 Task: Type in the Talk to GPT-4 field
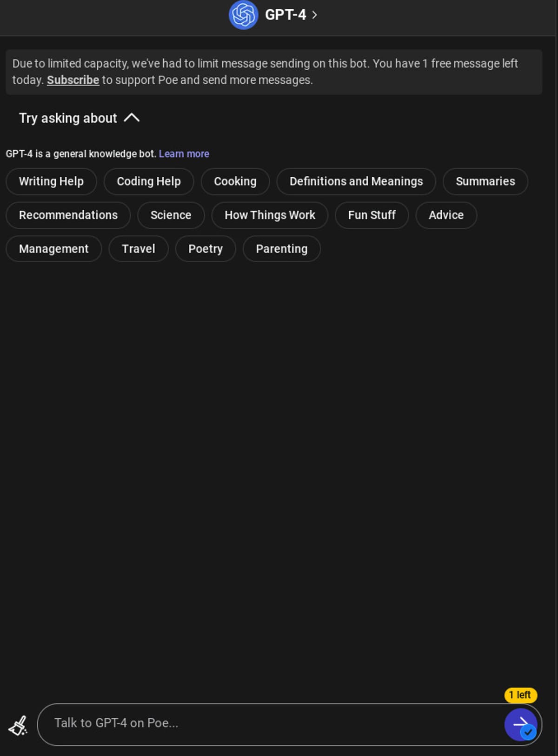click(270, 723)
